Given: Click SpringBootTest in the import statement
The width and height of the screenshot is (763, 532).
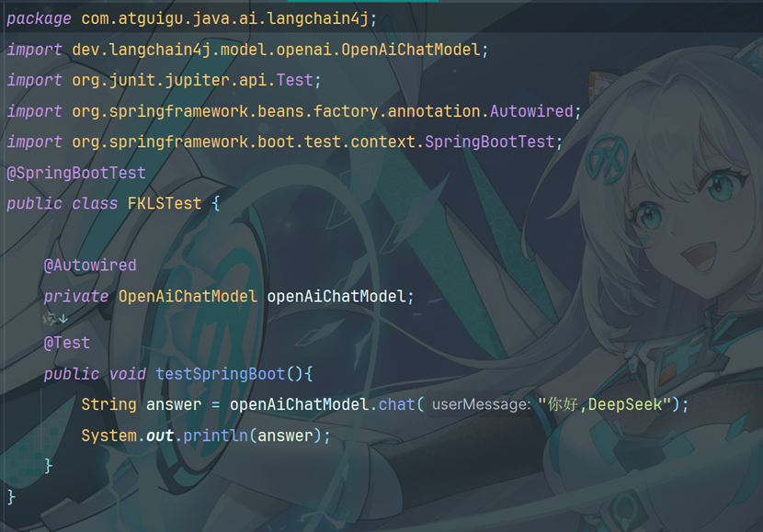Looking at the screenshot, I should pos(490,142).
